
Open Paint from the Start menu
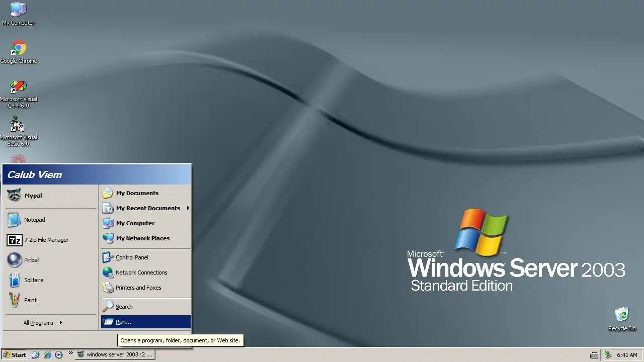50,300
